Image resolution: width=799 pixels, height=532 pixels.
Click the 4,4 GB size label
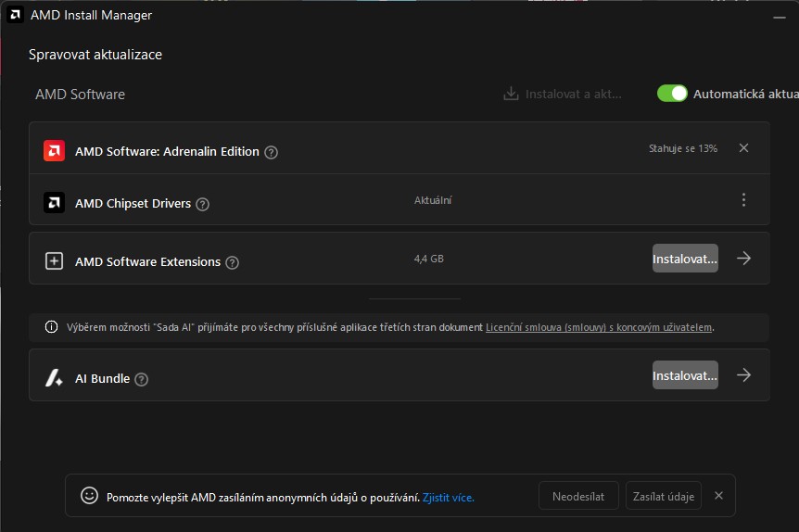pyautogui.click(x=428, y=259)
